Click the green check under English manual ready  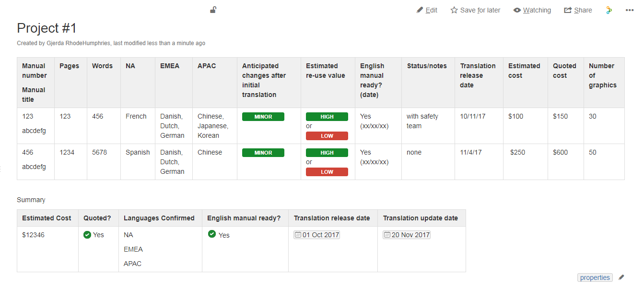click(x=212, y=234)
